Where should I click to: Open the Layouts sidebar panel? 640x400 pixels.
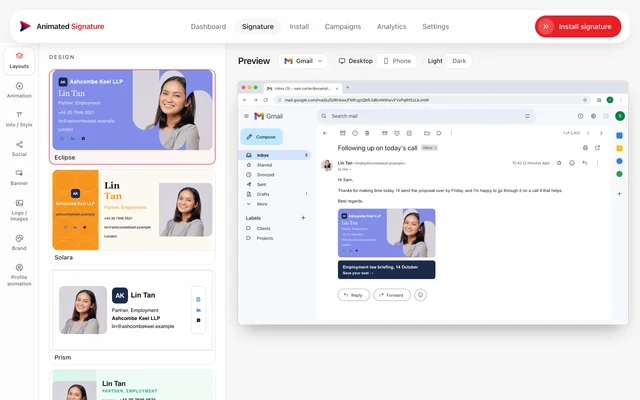tap(19, 60)
